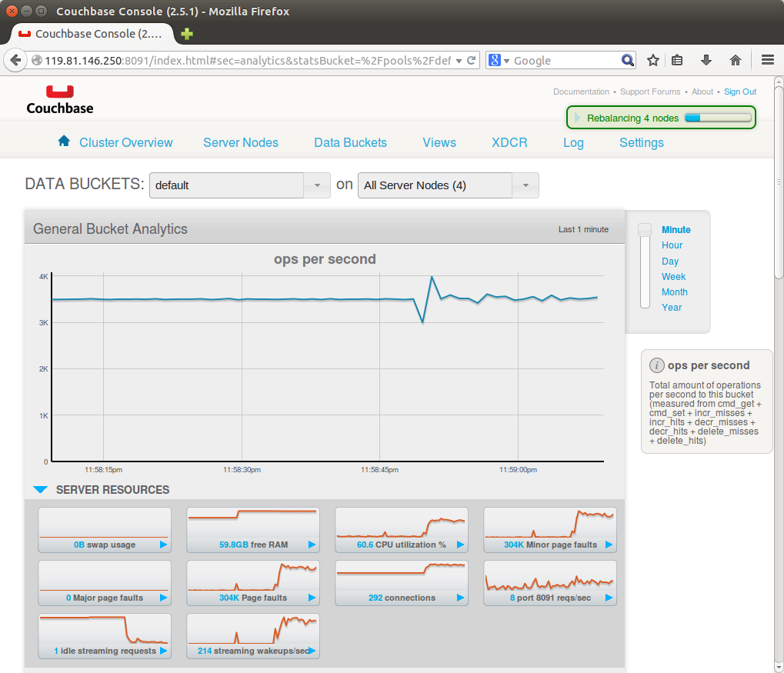The height and width of the screenshot is (673, 784).
Task: Go to Firefox home page icon
Action: tap(735, 61)
